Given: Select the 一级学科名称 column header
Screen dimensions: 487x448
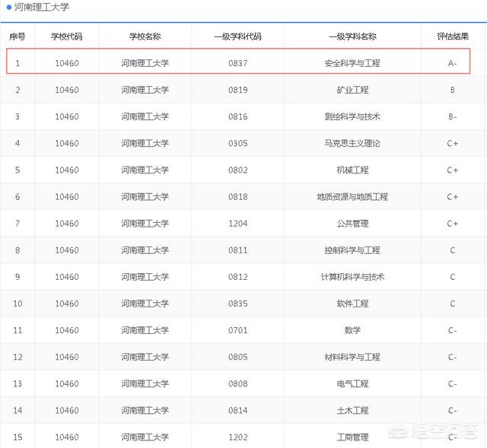Looking at the screenshot, I should tap(352, 37).
